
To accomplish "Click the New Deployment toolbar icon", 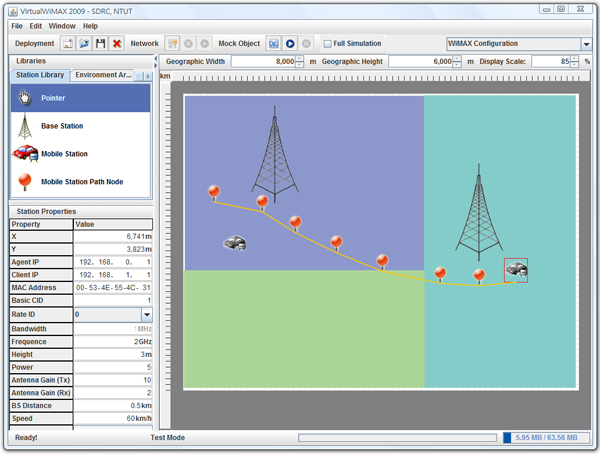I will (x=68, y=44).
